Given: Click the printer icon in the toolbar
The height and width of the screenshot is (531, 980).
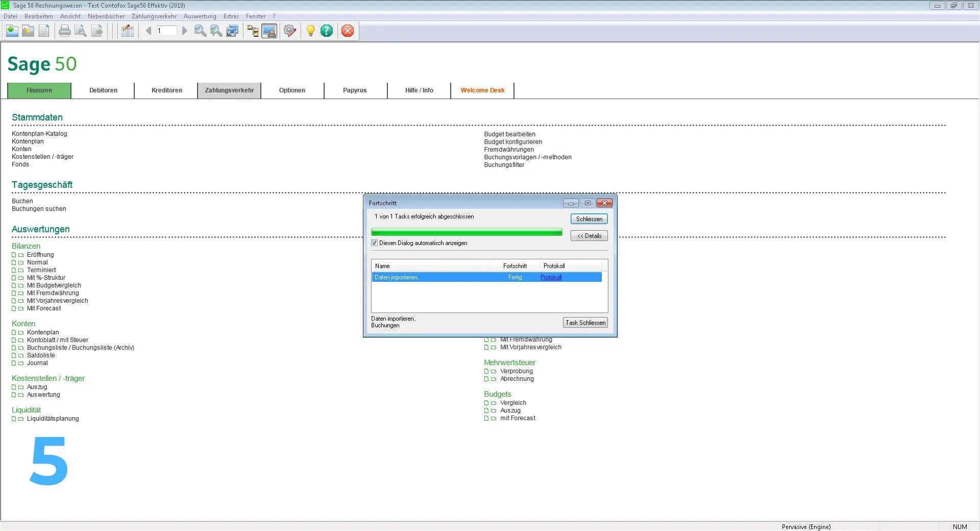Looking at the screenshot, I should pyautogui.click(x=64, y=31).
